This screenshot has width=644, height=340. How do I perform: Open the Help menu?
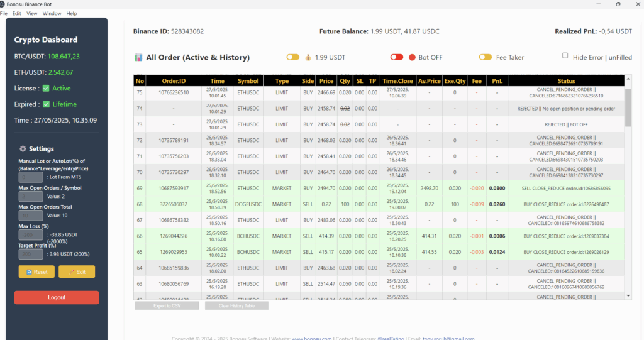tap(72, 14)
